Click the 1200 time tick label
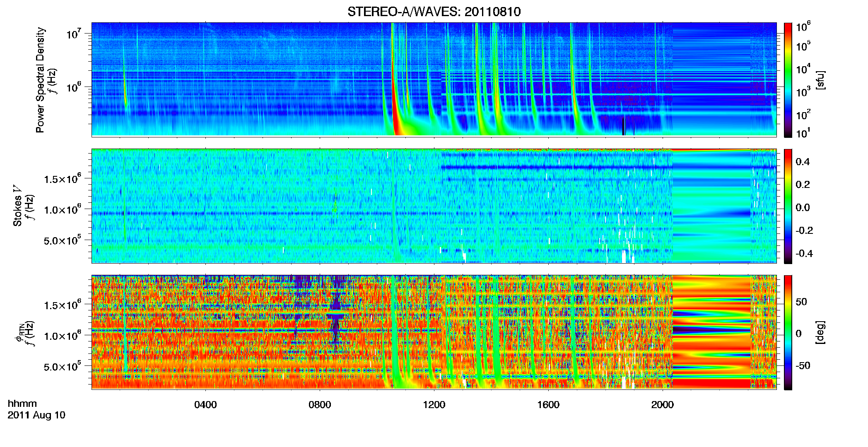868x447 pixels. tap(434, 404)
